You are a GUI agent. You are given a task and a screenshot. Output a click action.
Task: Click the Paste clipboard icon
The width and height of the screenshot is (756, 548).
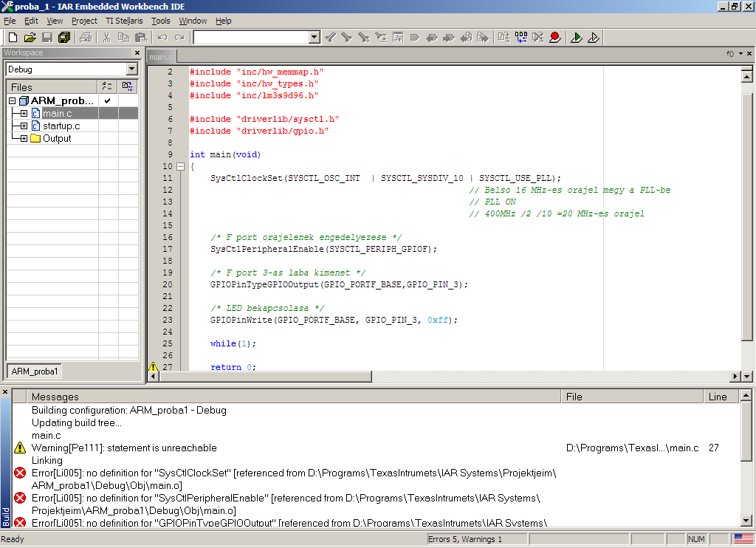[141, 37]
